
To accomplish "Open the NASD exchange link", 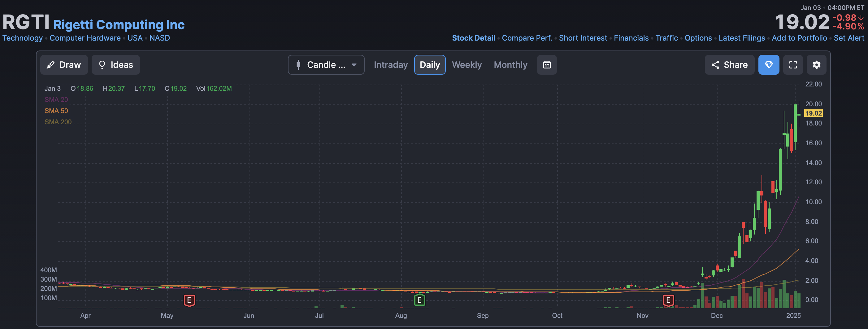I will coord(159,38).
